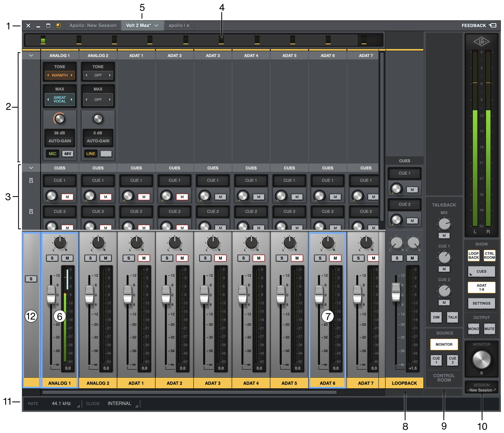
Task: Select CUE 2 as control room source
Action: [x=452, y=360]
